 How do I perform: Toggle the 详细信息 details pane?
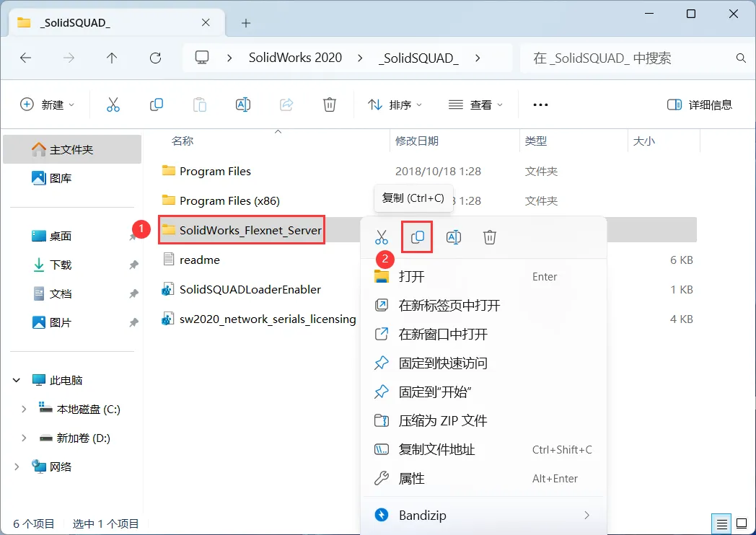700,105
